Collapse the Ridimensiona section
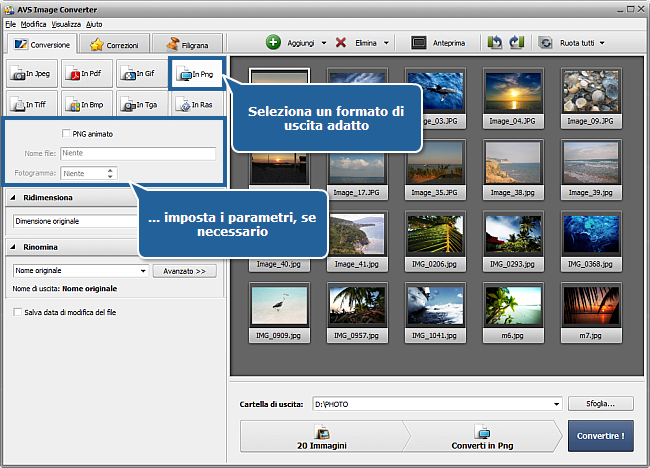This screenshot has width=650, height=468. (x=15, y=198)
